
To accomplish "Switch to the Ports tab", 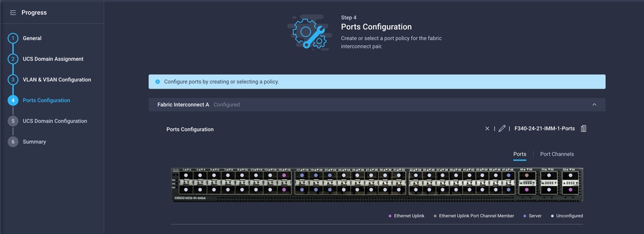I will pos(519,154).
